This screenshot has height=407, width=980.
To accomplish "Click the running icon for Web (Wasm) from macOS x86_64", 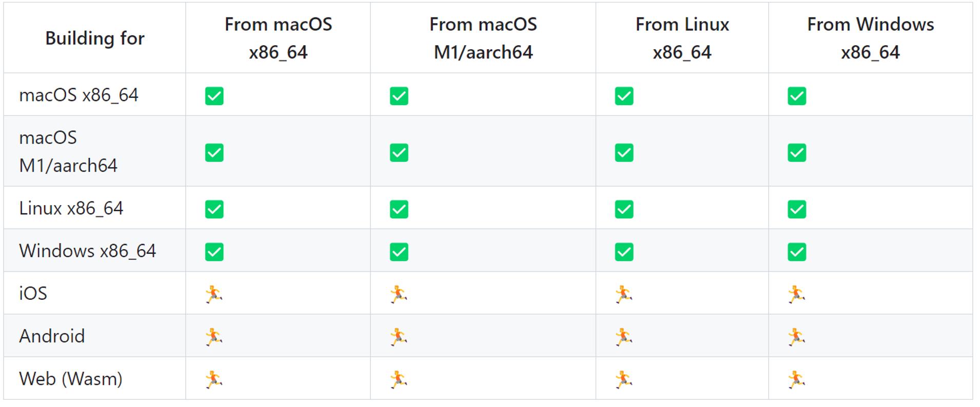I will [214, 379].
